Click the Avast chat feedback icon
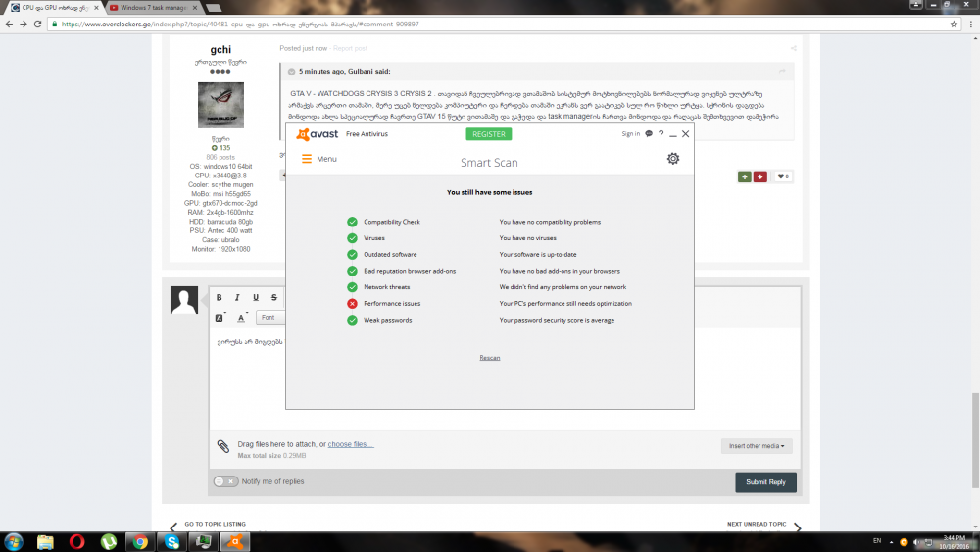 [x=649, y=134]
